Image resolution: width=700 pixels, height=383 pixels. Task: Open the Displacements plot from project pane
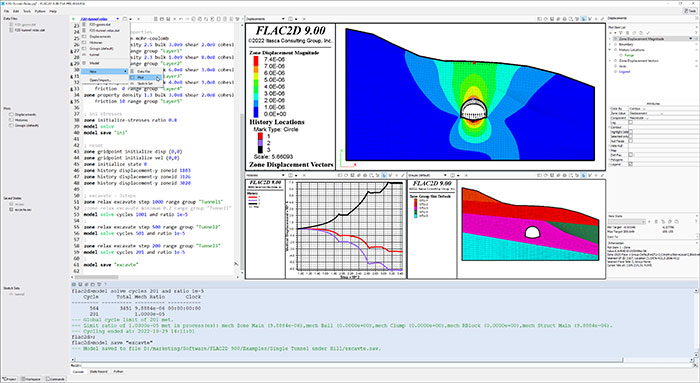click(x=25, y=115)
